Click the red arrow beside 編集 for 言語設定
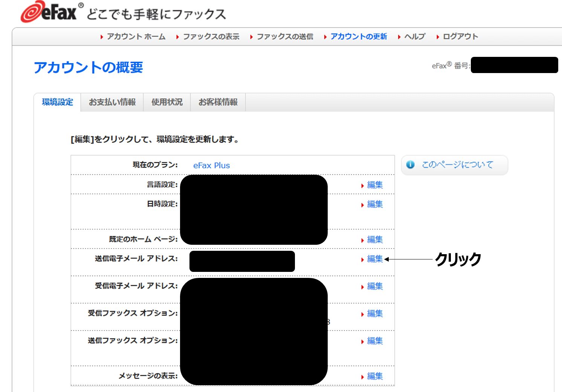This screenshot has width=562, height=392. coord(363,185)
